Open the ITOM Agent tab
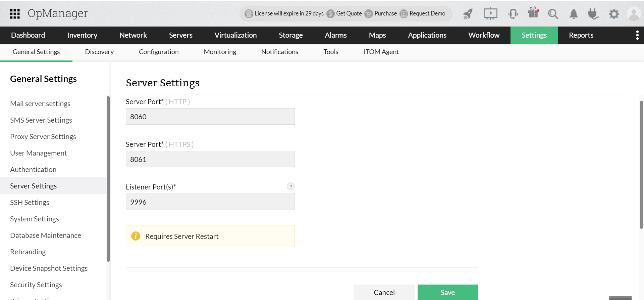Image resolution: width=644 pixels, height=300 pixels. pos(381,52)
